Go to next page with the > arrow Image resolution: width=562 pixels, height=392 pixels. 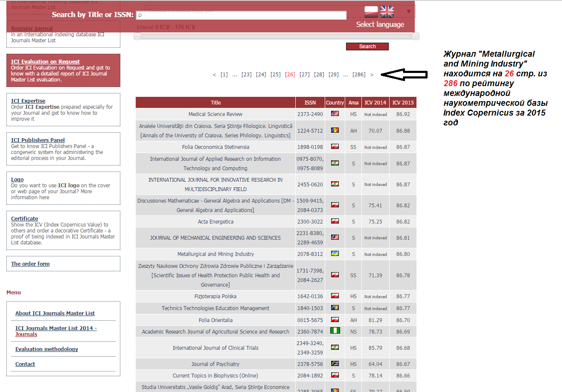tap(372, 75)
